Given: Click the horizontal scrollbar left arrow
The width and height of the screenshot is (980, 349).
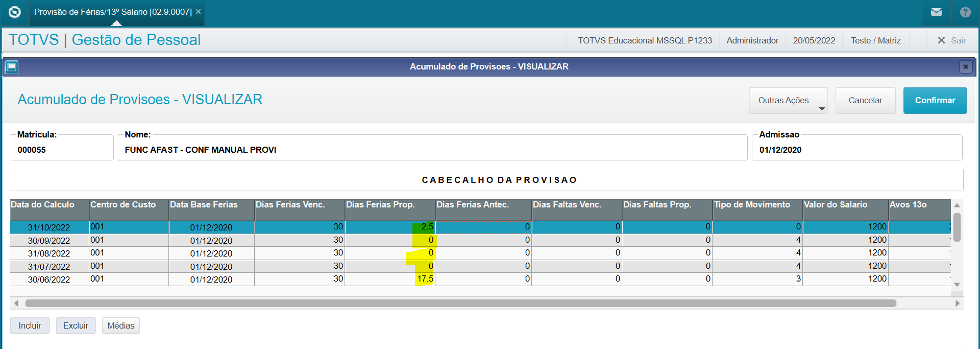Looking at the screenshot, I should point(16,304).
